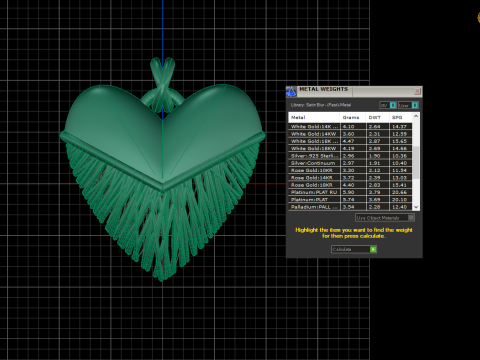This screenshot has width=480, height=360.
Task: Select the Platinum:PLAT row
Action: [x=350, y=200]
